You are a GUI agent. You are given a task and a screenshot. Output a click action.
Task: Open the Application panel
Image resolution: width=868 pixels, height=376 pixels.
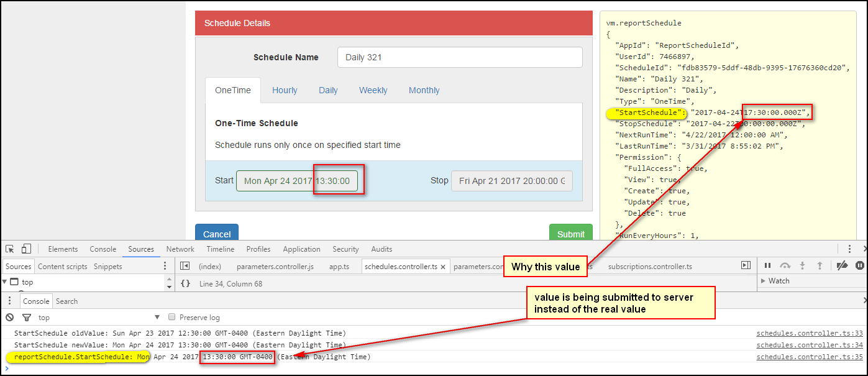(301, 249)
